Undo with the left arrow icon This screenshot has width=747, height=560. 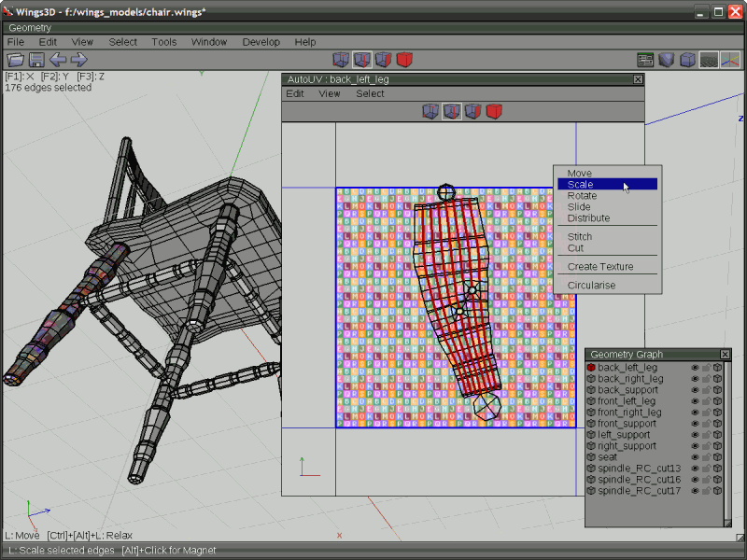point(58,60)
